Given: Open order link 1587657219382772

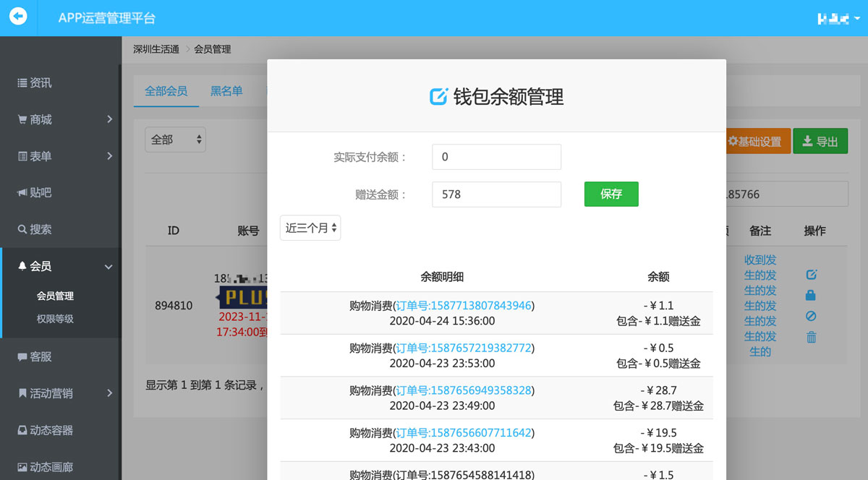Looking at the screenshot, I should 464,348.
